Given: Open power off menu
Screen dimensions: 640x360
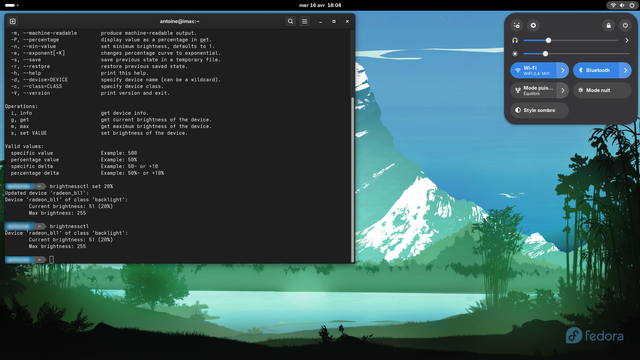Looking at the screenshot, I should point(625,25).
